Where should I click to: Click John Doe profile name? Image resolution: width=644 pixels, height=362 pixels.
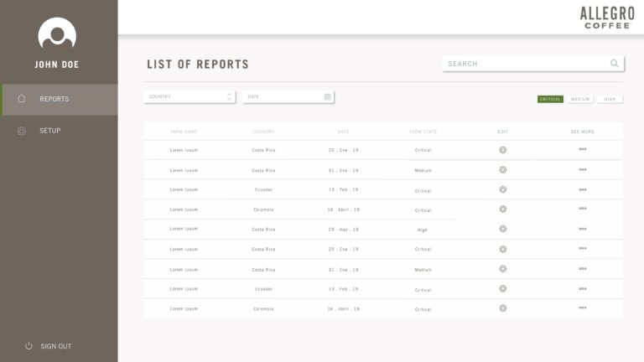coord(57,65)
